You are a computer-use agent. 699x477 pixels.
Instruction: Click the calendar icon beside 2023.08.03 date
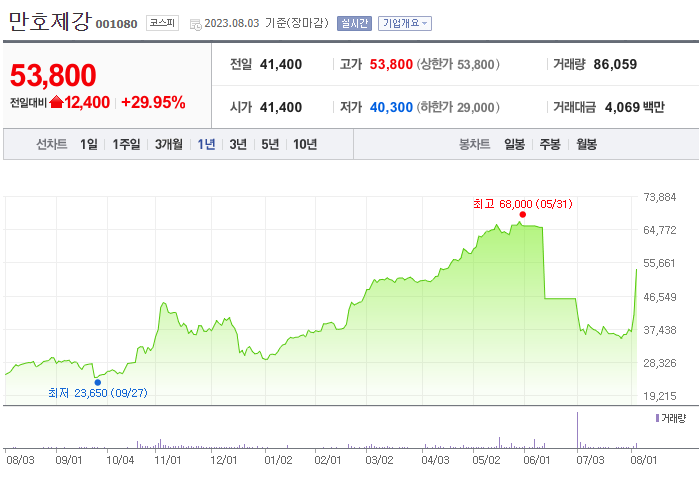click(195, 25)
